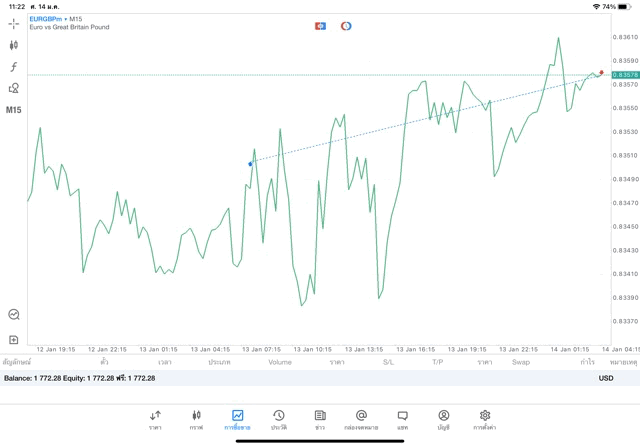Open the indicators function icon

point(14,67)
